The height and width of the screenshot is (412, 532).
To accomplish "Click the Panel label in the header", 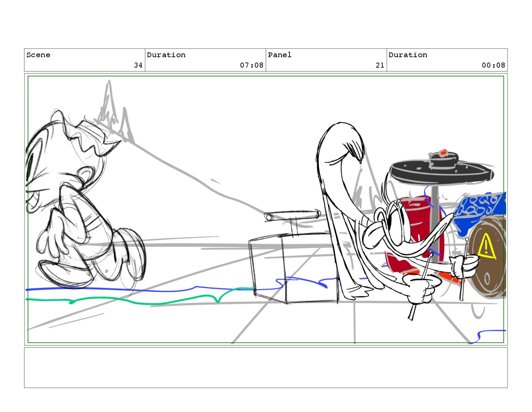I will pyautogui.click(x=280, y=55).
